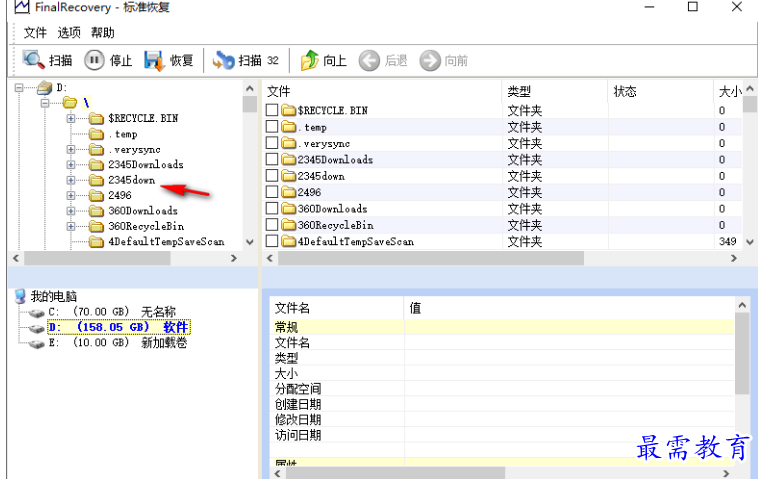
Task: Select the D: drive icon in folder tree
Action: coord(44,88)
